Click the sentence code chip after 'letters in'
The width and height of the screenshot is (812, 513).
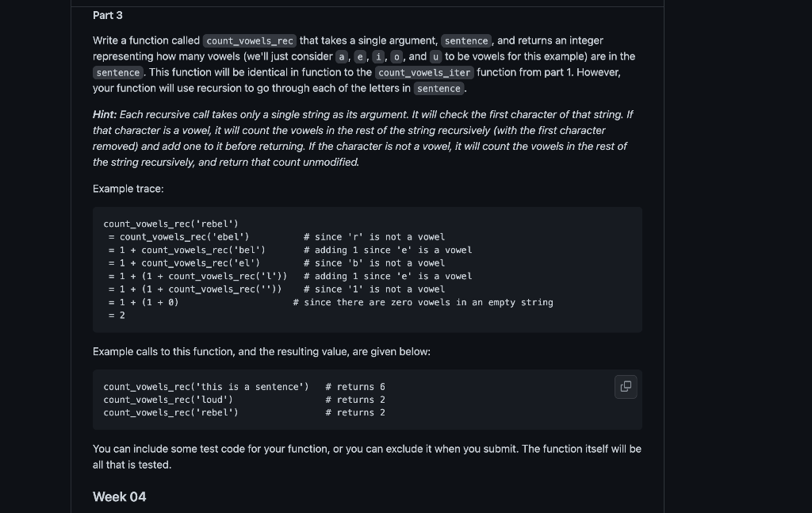tap(439, 89)
